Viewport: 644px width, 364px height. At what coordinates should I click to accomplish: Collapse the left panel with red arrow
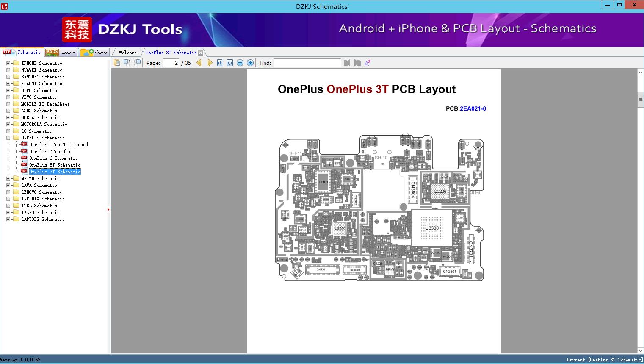click(108, 209)
